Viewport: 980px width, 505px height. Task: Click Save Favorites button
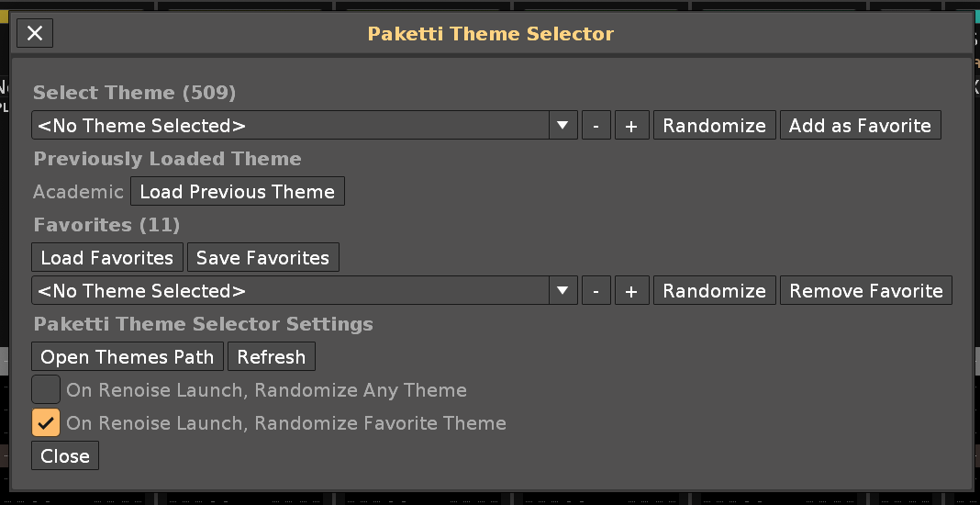coord(262,258)
